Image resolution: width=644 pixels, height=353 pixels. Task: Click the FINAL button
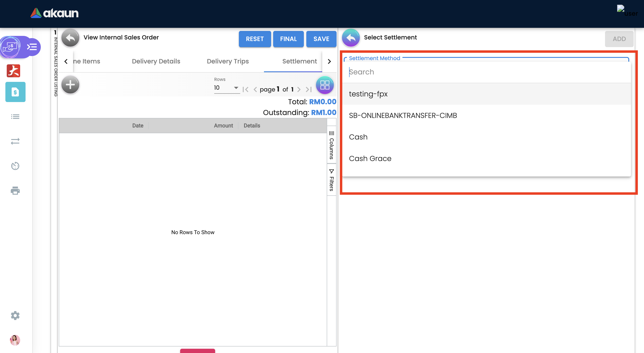click(x=288, y=39)
